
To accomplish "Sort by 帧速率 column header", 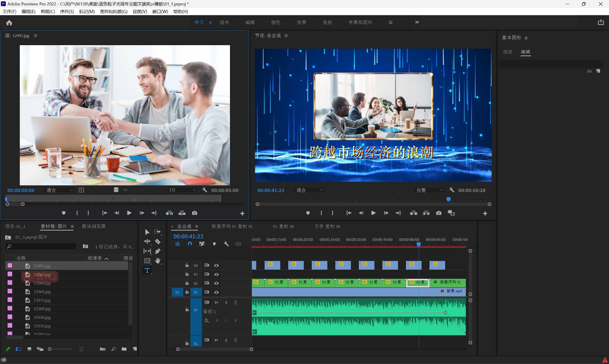I will (95, 258).
